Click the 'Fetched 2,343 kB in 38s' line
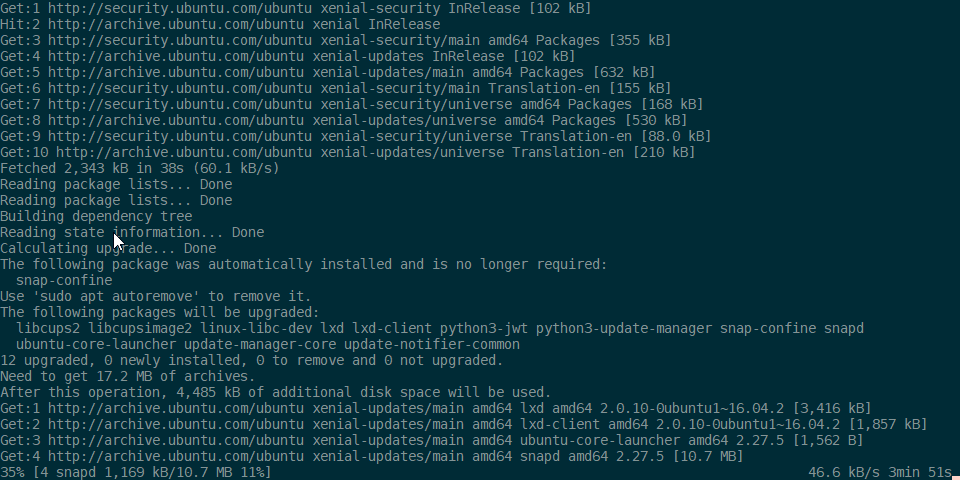The image size is (960, 480). click(x=139, y=168)
